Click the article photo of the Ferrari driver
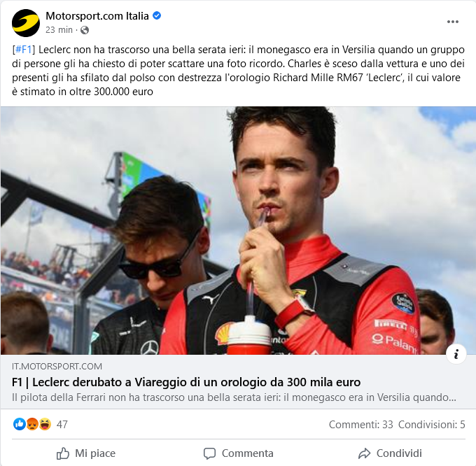 (238, 230)
